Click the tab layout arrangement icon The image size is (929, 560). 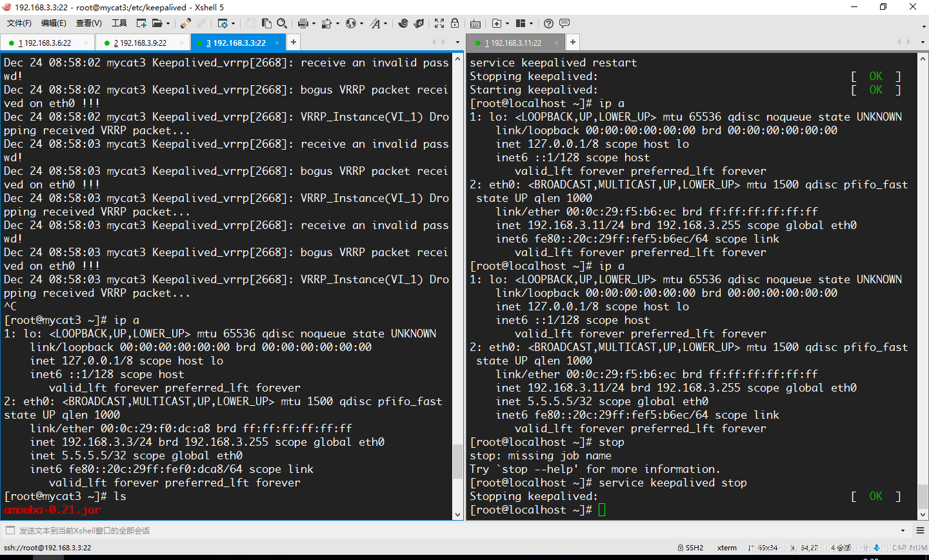pyautogui.click(x=521, y=23)
